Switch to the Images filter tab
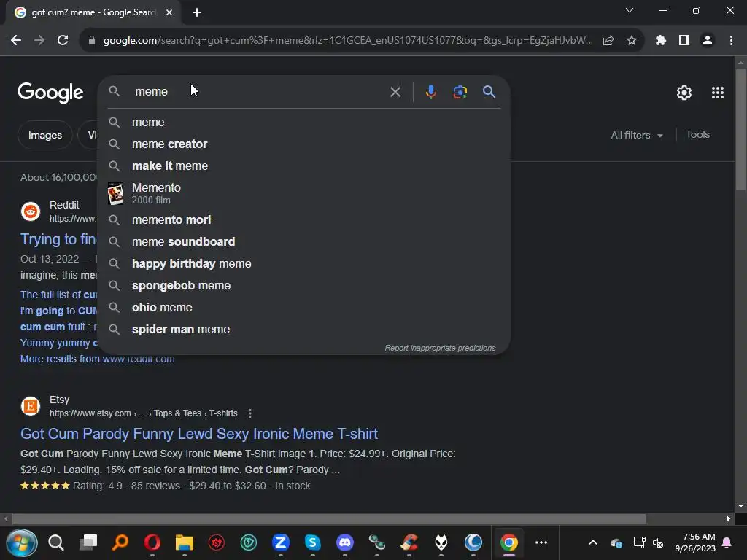The image size is (747, 560). click(x=44, y=135)
